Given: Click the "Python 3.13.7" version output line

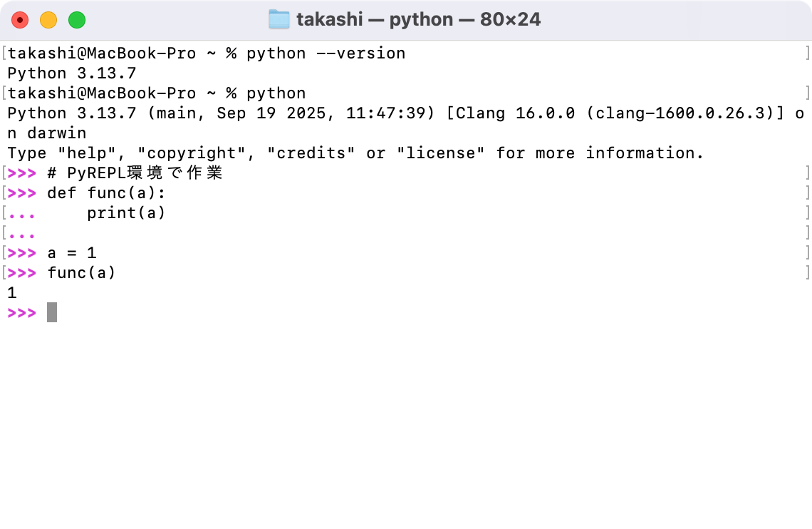Looking at the screenshot, I should 71,73.
